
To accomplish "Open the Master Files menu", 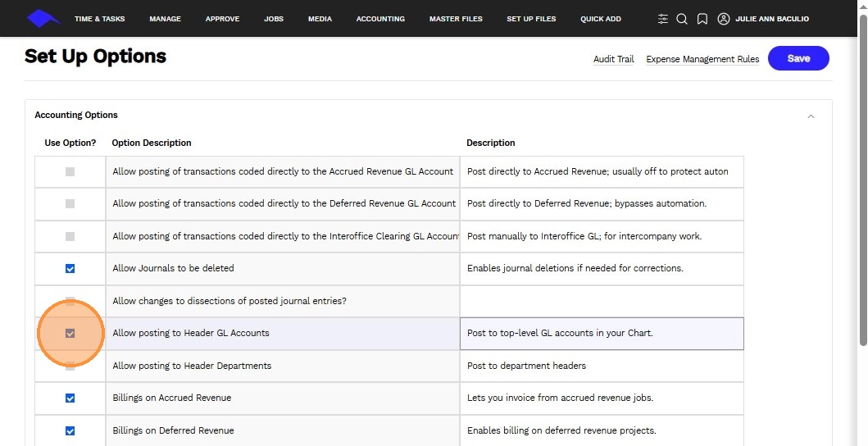I will [x=456, y=19].
